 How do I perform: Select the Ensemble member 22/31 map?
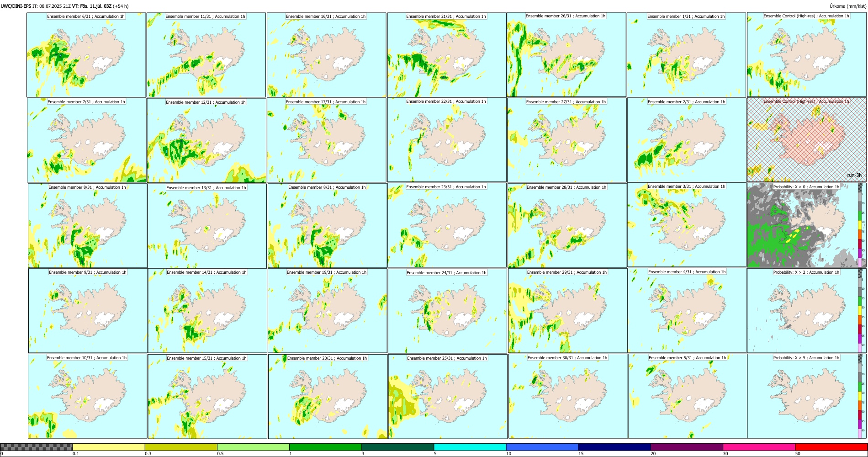click(447, 140)
